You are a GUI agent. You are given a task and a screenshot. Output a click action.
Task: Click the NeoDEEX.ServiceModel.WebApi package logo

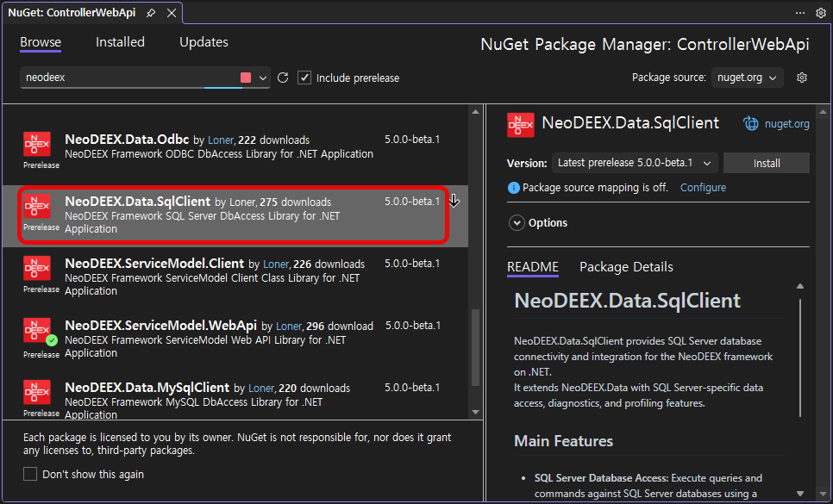click(37, 330)
